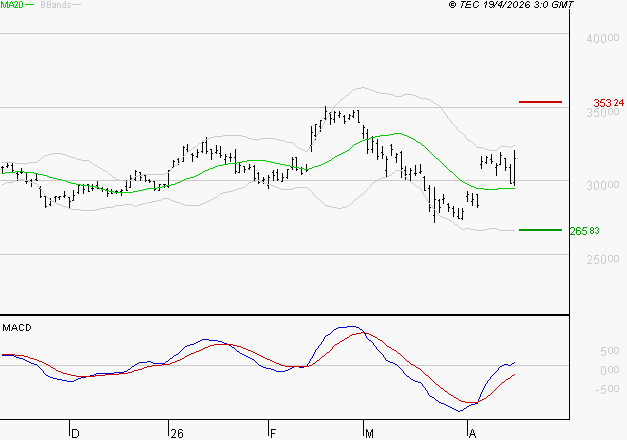Click the MACD -500 axis label
The image size is (627, 440).
coord(607,389)
